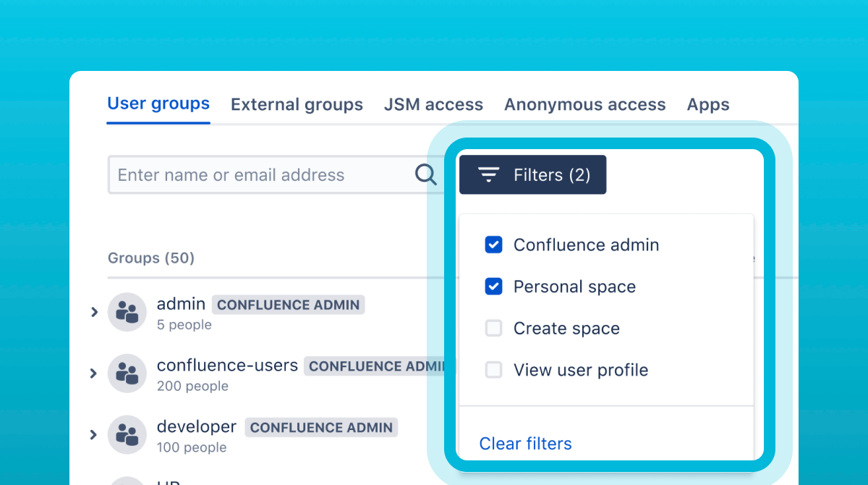The width and height of the screenshot is (868, 485).
Task: Disable the Personal space filter
Action: (x=493, y=287)
